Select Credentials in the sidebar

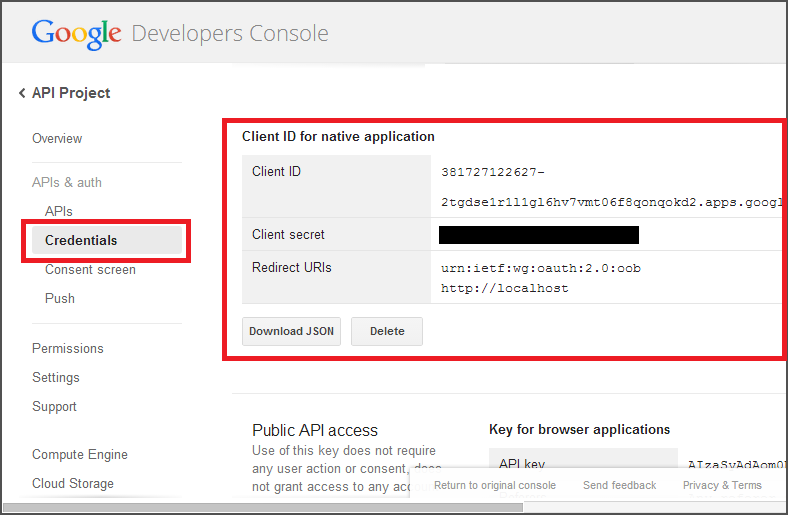click(107, 240)
